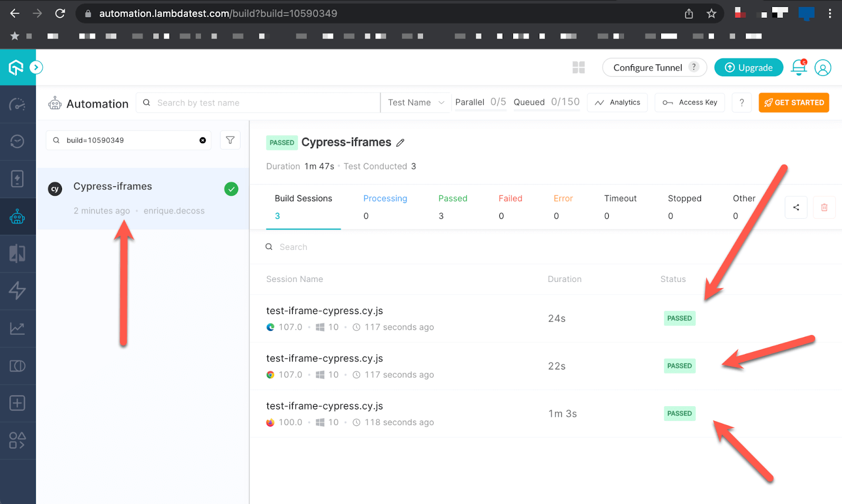Click the GET STARTED button
The height and width of the screenshot is (504, 842).
794,103
